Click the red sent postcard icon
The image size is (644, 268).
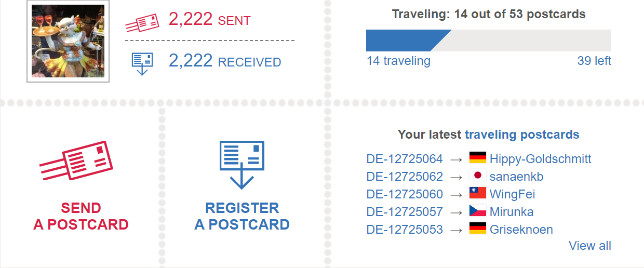pos(142,23)
